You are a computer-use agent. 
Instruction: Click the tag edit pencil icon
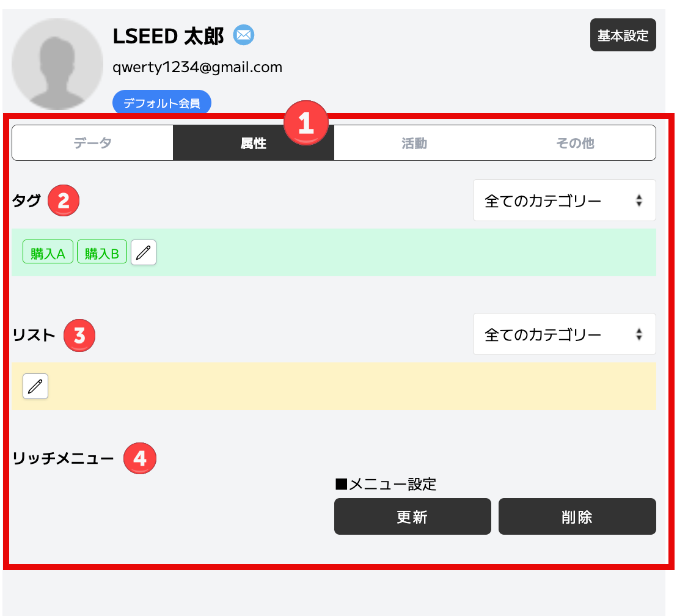(x=144, y=252)
